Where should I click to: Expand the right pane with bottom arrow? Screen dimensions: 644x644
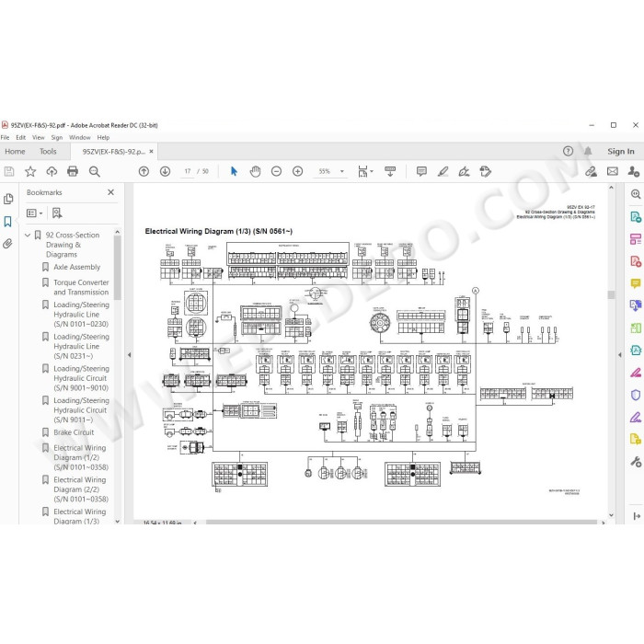[x=637, y=516]
